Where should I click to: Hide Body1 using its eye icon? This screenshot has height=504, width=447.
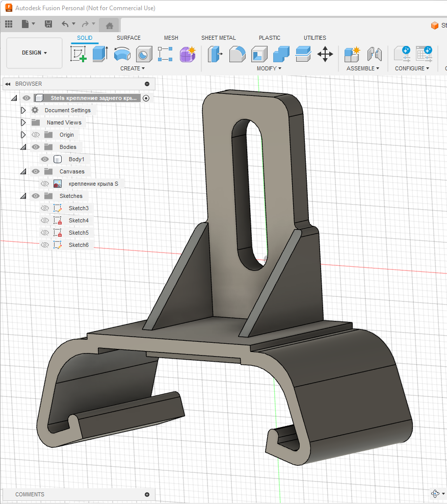pos(45,159)
